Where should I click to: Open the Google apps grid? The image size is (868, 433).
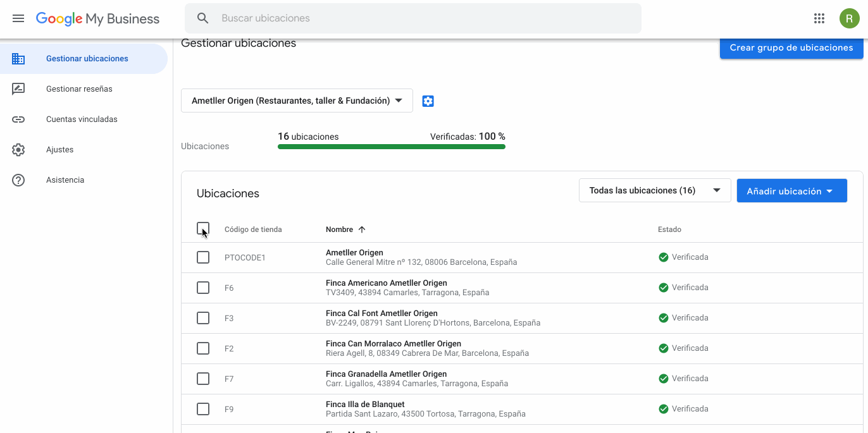pyautogui.click(x=819, y=18)
